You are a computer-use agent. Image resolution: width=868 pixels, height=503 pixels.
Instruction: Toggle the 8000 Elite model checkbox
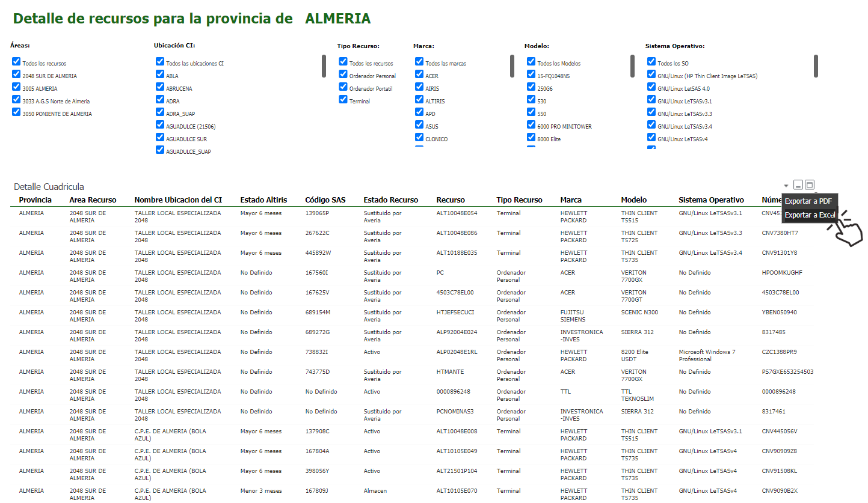coord(531,137)
